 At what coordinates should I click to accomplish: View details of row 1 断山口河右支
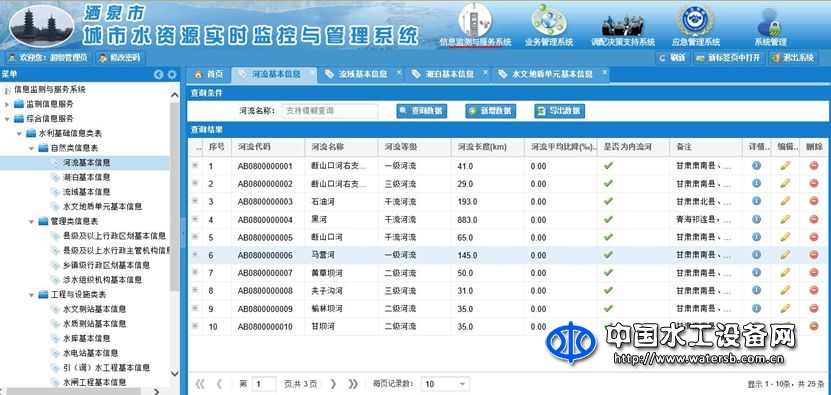[x=756, y=165]
